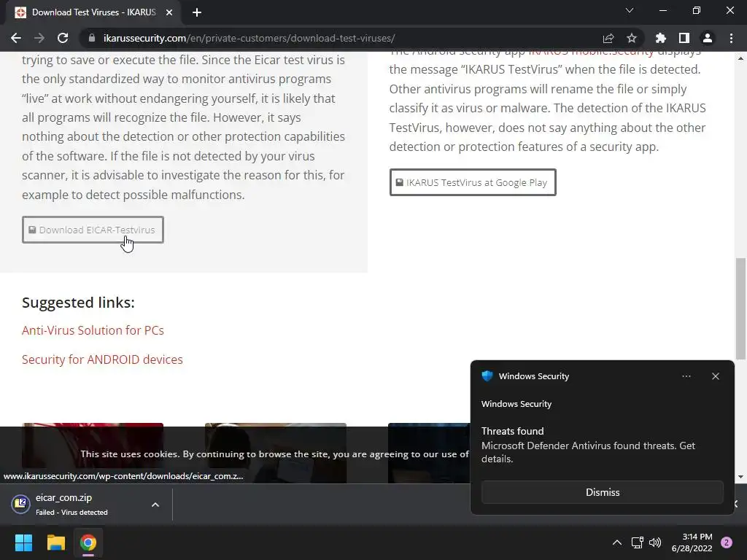
Task: Open Security for ANDROID devices link
Action: point(102,359)
